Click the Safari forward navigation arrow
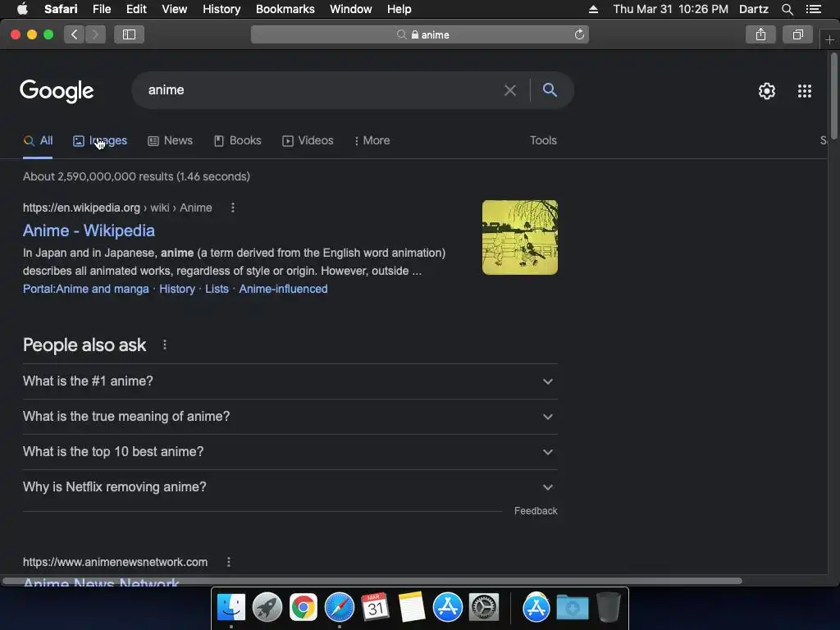 pyautogui.click(x=95, y=34)
